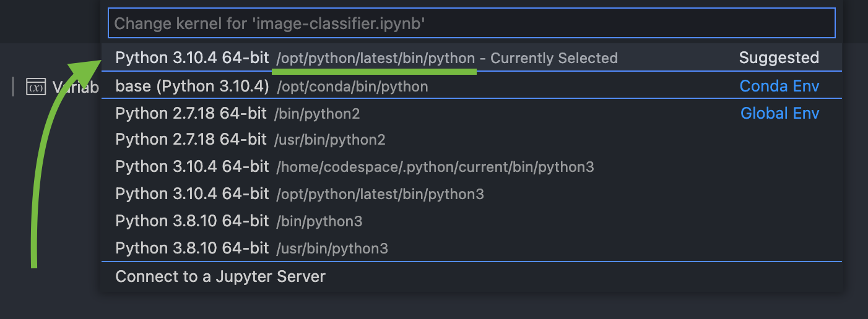This screenshot has height=319, width=868.
Task: Choose the base (Python 3.10.4) conda kernel
Action: point(192,87)
